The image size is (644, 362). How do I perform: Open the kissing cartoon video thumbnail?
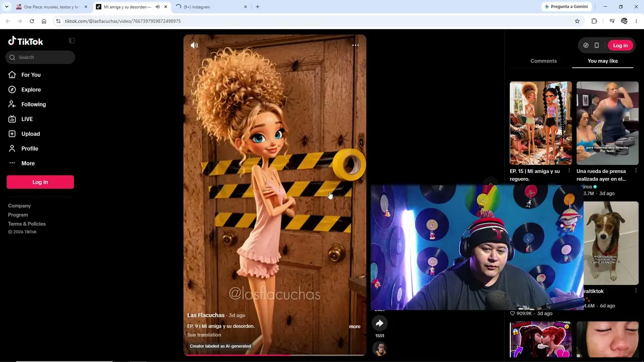541,339
